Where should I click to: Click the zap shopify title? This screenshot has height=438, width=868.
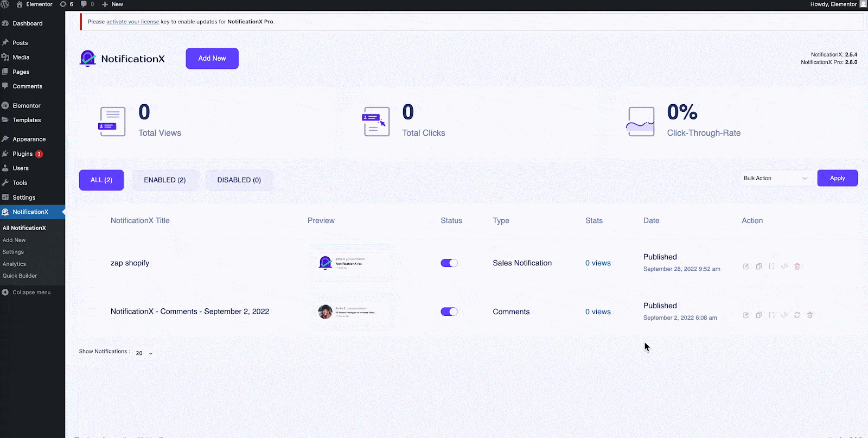pos(130,263)
